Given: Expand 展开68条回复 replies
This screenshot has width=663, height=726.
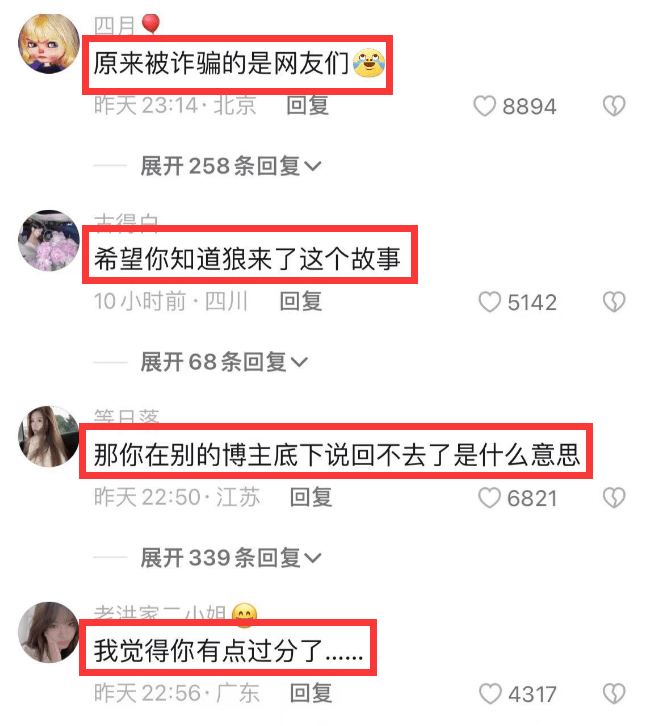Looking at the screenshot, I should pyautogui.click(x=224, y=362).
